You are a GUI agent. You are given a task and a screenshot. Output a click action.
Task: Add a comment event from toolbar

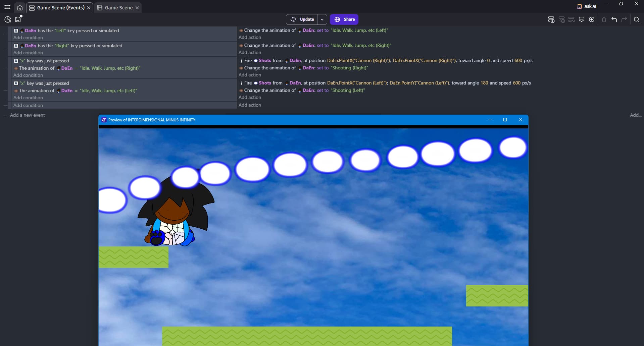582,19
